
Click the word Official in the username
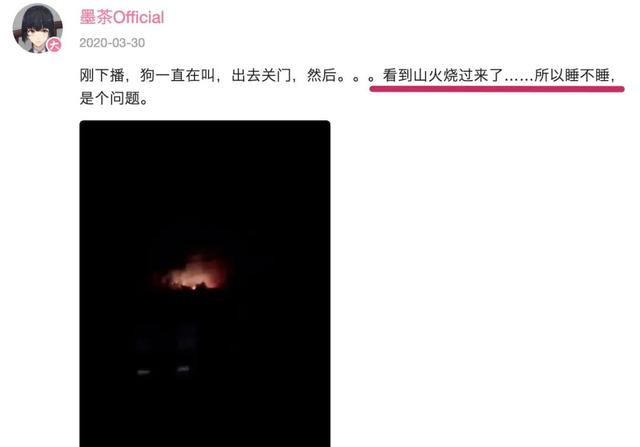click(x=138, y=18)
